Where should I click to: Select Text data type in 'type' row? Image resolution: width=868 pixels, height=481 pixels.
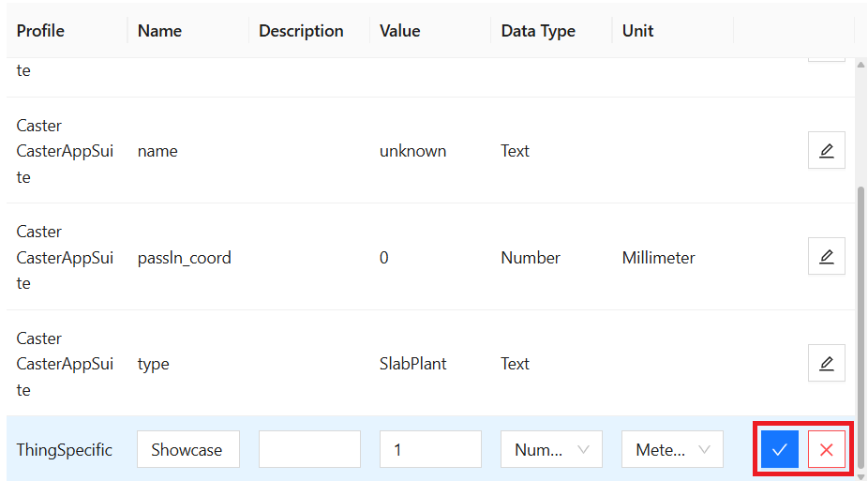coord(515,364)
